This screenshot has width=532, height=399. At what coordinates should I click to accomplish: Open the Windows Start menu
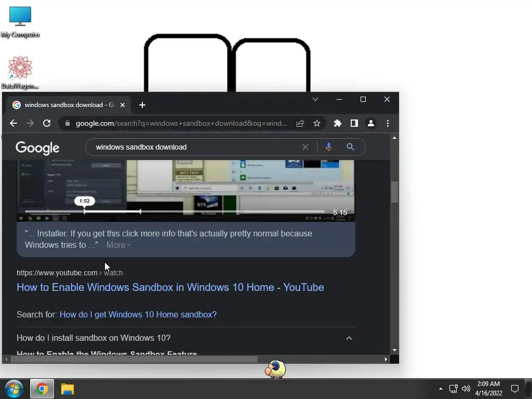[14, 389]
